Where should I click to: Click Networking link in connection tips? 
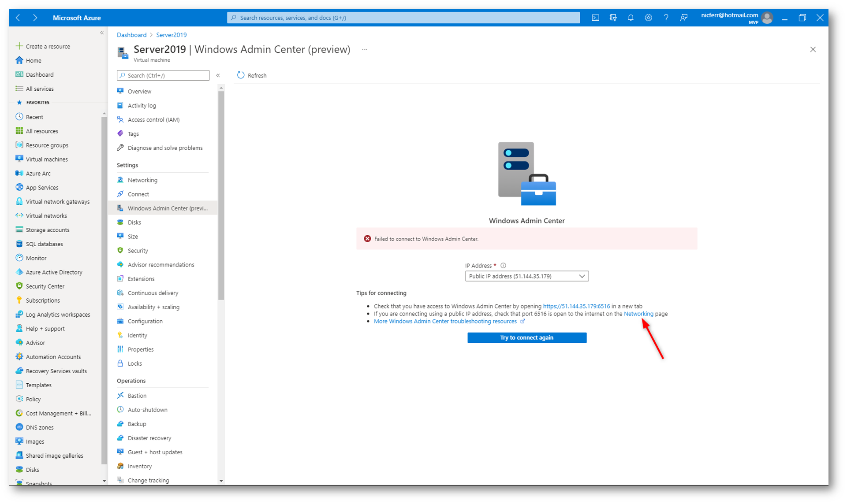[638, 314]
